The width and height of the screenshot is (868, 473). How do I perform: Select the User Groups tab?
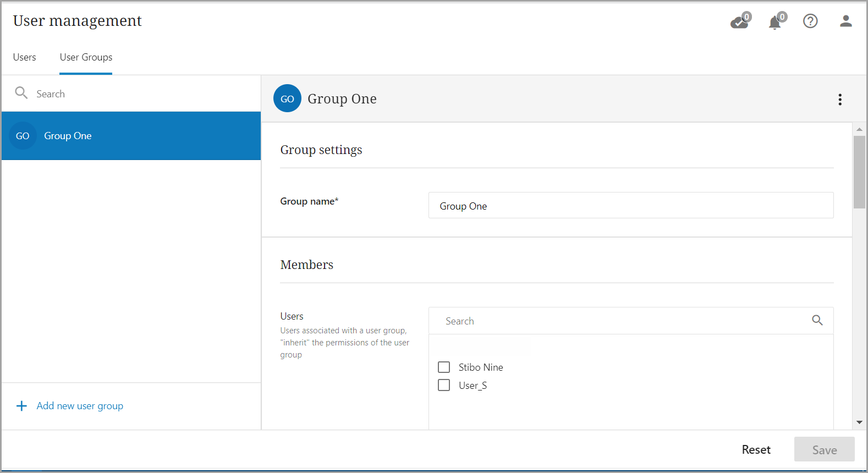tap(86, 57)
